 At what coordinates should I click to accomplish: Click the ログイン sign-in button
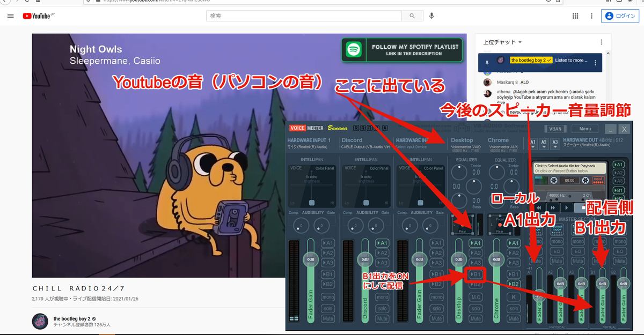tap(620, 16)
